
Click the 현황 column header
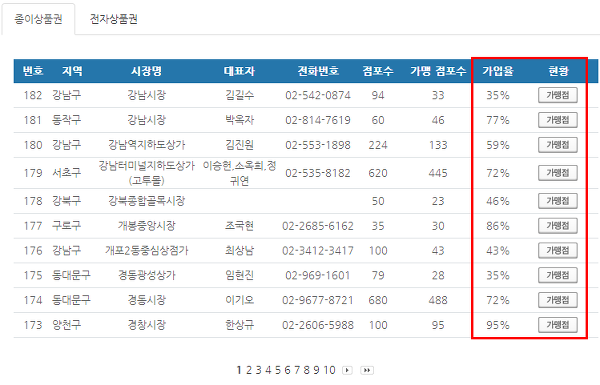pyautogui.click(x=558, y=71)
